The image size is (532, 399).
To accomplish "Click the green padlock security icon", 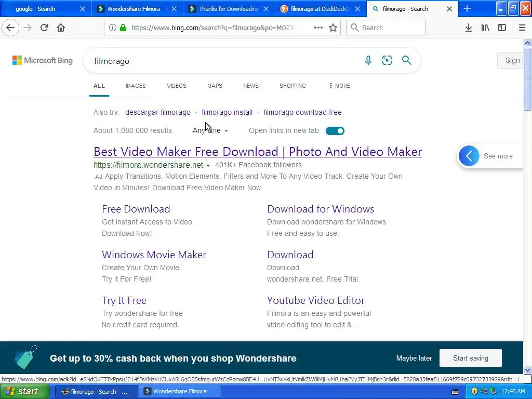I will click(123, 28).
